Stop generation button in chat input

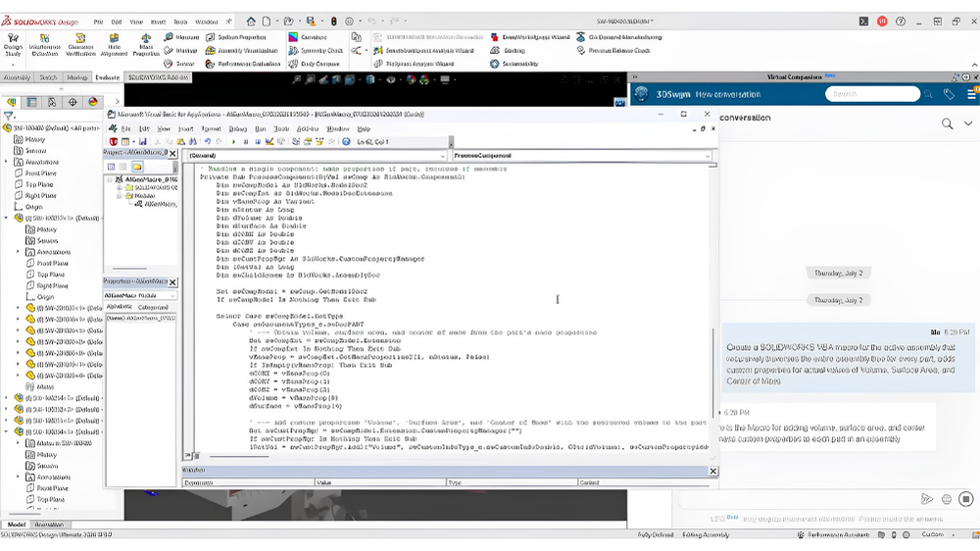[x=965, y=498]
